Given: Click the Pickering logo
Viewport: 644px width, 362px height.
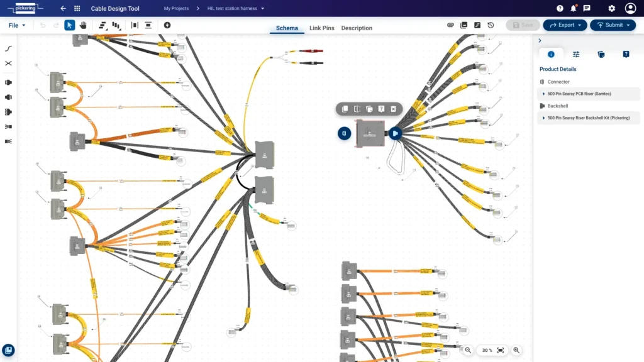Looking at the screenshot, I should [x=25, y=8].
